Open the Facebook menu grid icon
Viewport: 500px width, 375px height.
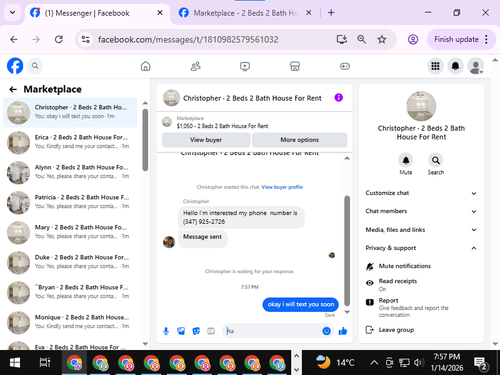pos(435,66)
